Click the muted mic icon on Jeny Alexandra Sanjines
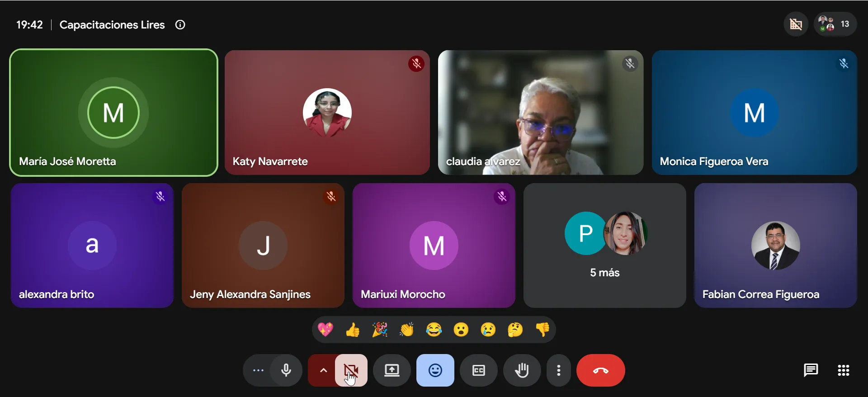The width and height of the screenshot is (868, 397). pyautogui.click(x=331, y=197)
